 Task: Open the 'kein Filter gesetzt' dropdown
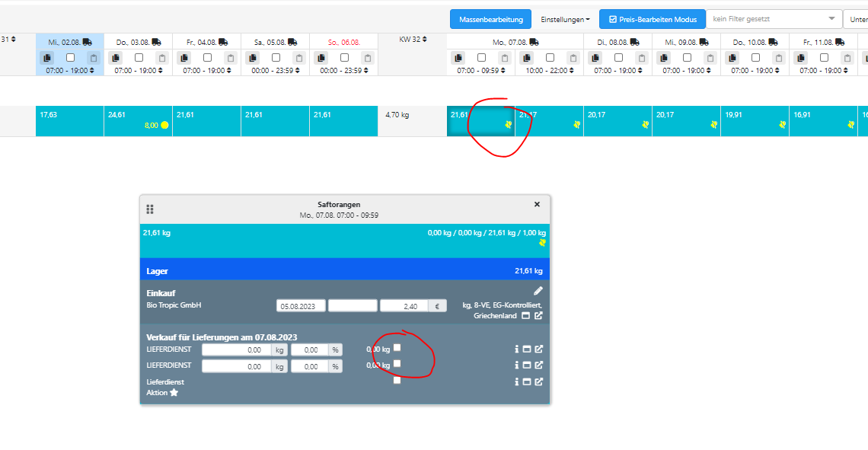pyautogui.click(x=774, y=19)
